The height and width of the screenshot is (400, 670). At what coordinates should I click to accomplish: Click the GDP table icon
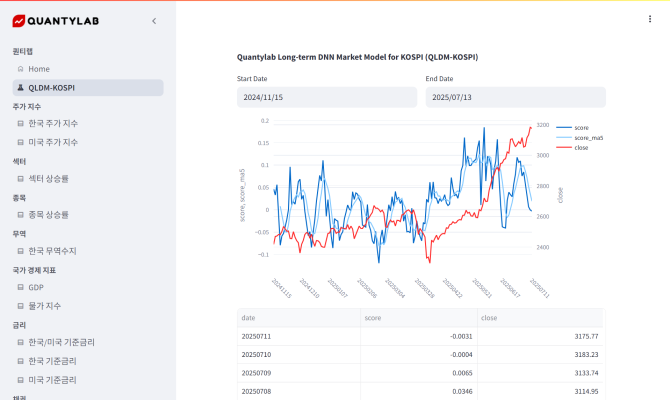(20, 287)
